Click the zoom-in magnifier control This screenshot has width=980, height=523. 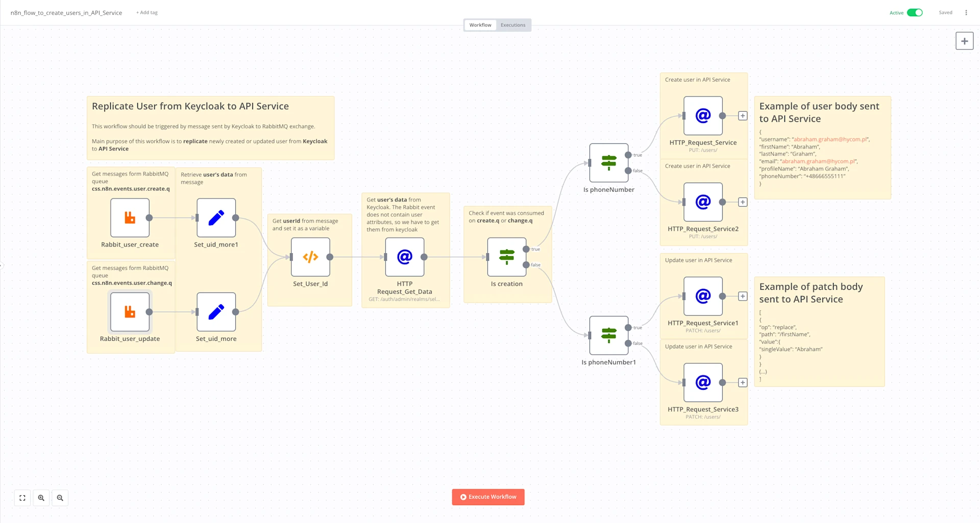point(41,497)
